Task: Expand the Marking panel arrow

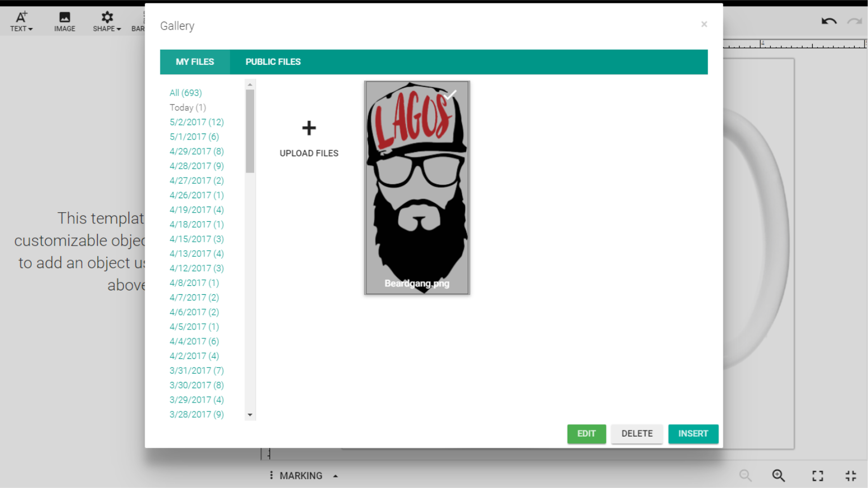Action: tap(336, 476)
